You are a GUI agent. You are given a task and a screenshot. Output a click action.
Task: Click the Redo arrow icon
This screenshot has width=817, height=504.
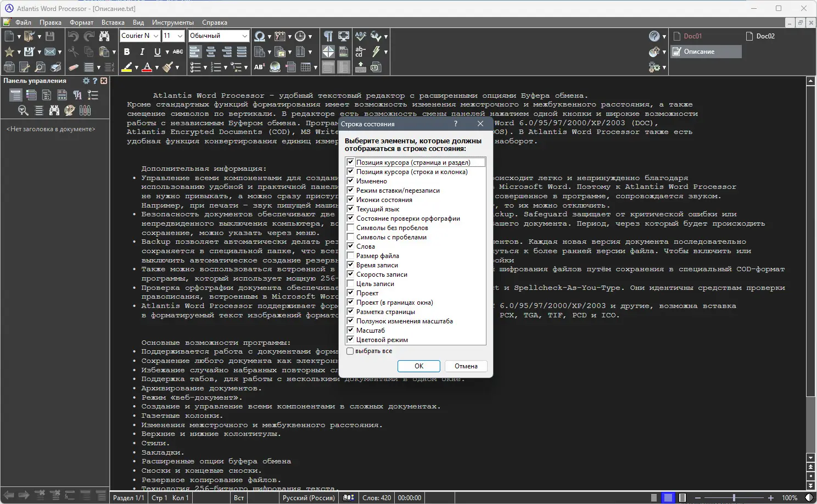point(88,36)
